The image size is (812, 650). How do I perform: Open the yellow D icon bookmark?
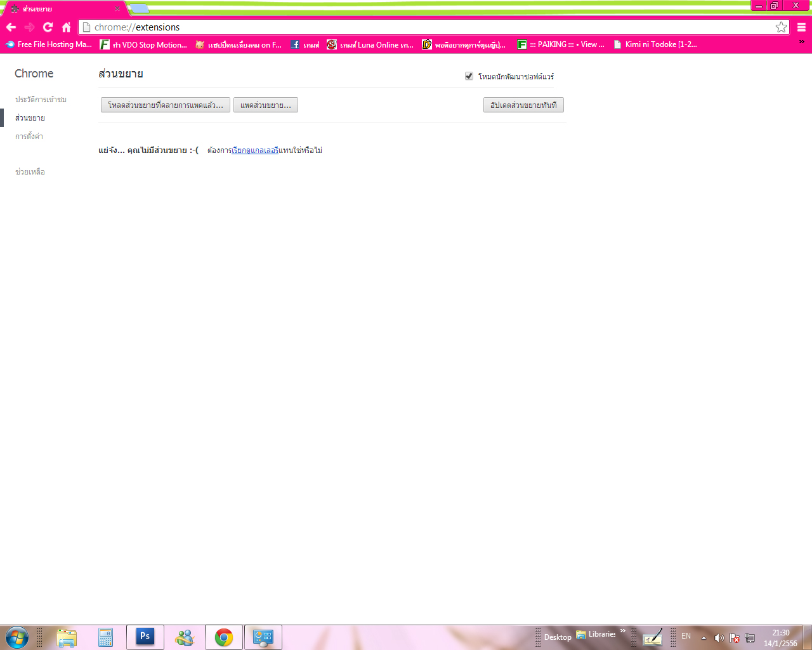[464, 44]
